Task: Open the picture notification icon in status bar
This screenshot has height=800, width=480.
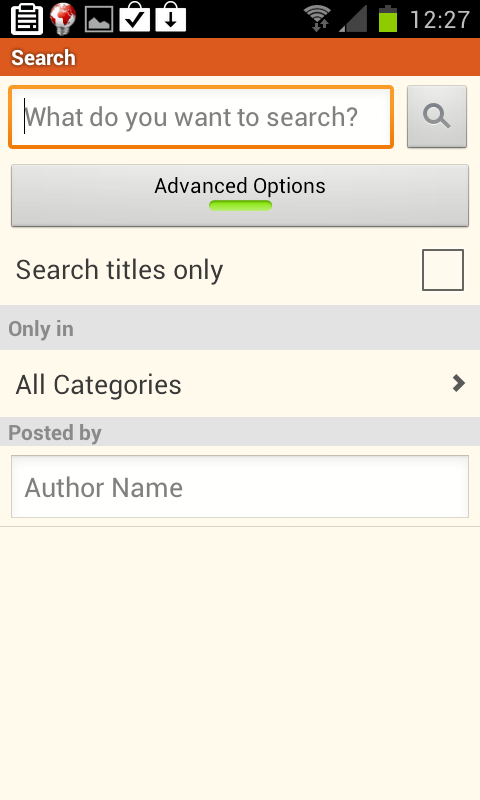Action: 99,19
